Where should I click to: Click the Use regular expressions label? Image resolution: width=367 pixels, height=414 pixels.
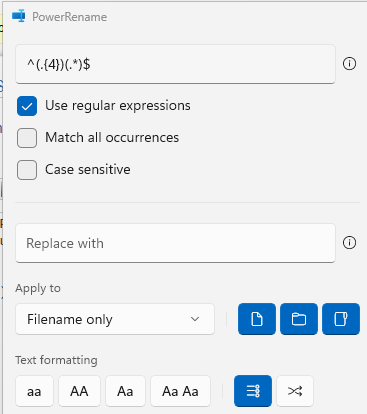pyautogui.click(x=118, y=106)
